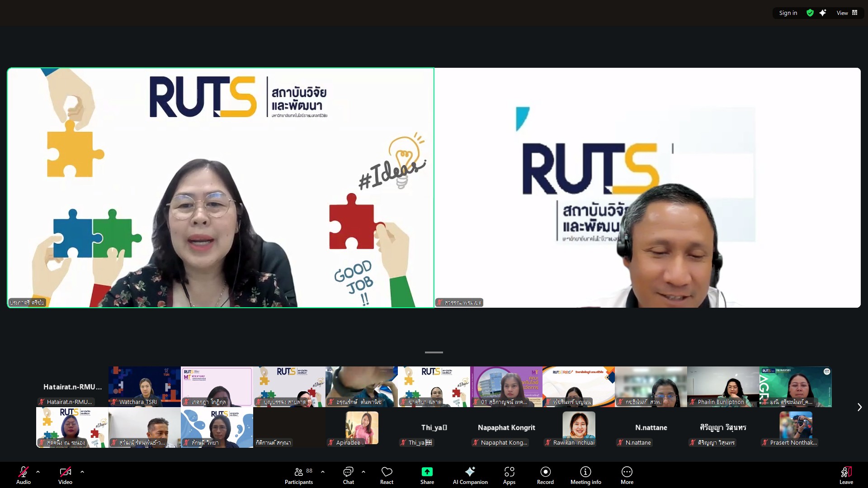The image size is (868, 488).
Task: Select Thi_ya participant tile
Action: 434,427
